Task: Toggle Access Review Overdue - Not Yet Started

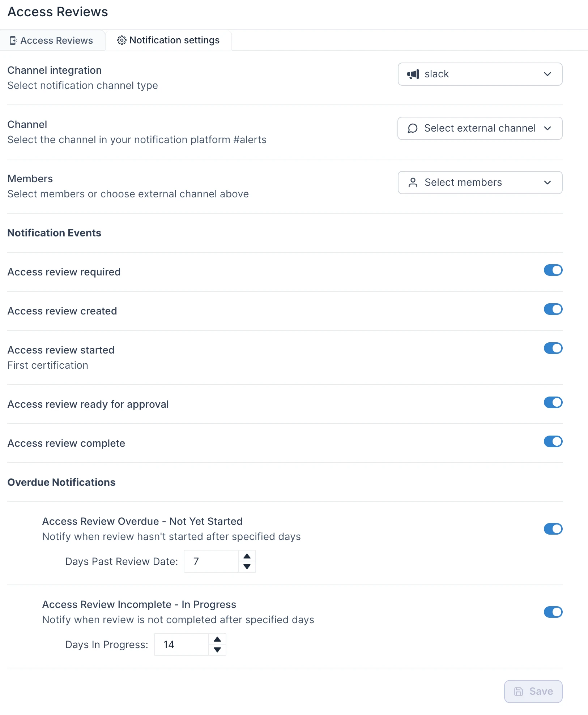Action: click(x=553, y=529)
